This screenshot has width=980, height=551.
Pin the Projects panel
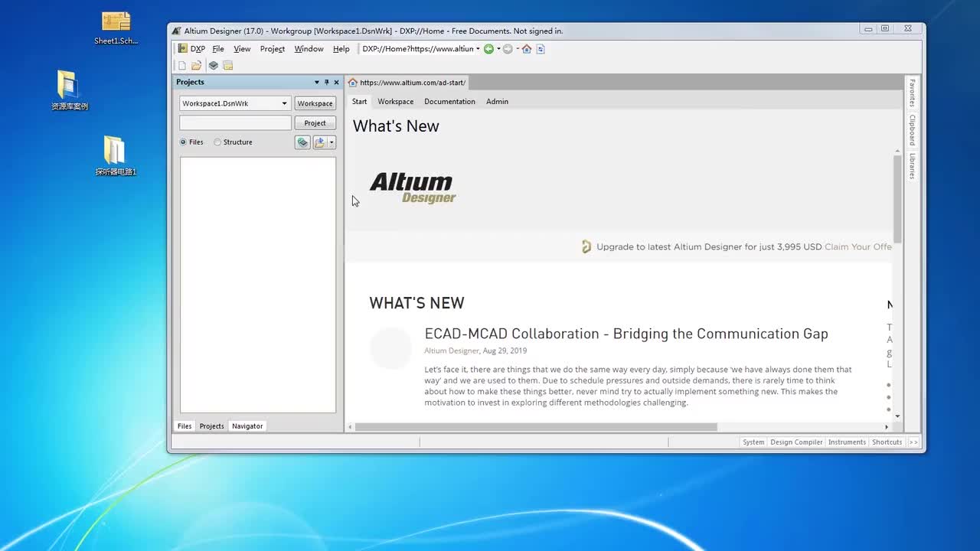[x=327, y=82]
